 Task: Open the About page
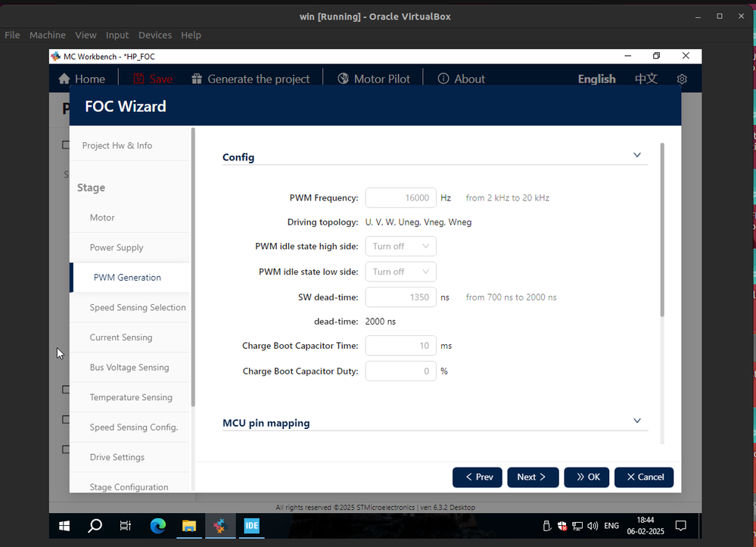(461, 79)
